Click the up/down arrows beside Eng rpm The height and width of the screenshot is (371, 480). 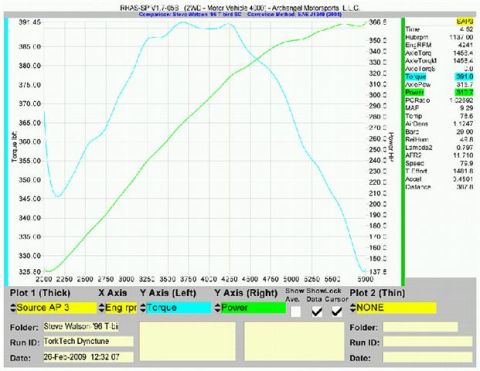pyautogui.click(x=102, y=308)
